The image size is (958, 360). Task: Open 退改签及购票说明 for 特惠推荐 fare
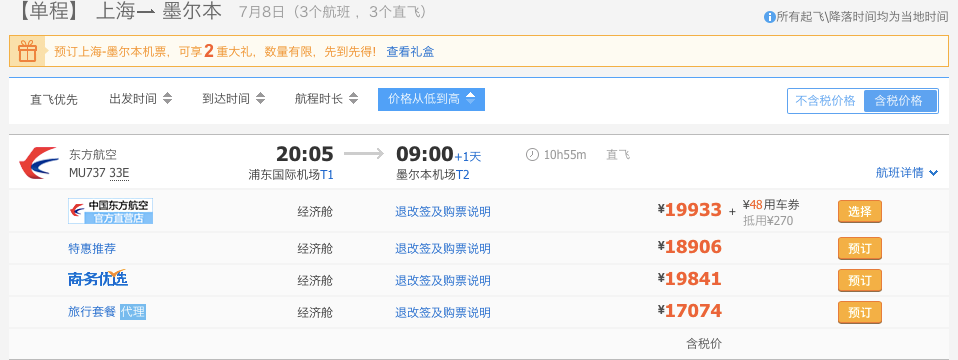pos(443,249)
